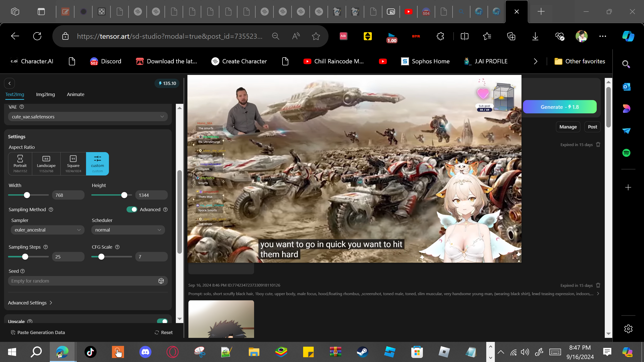Open the Sophos Home bookmark
The height and width of the screenshot is (362, 644).
click(x=425, y=61)
